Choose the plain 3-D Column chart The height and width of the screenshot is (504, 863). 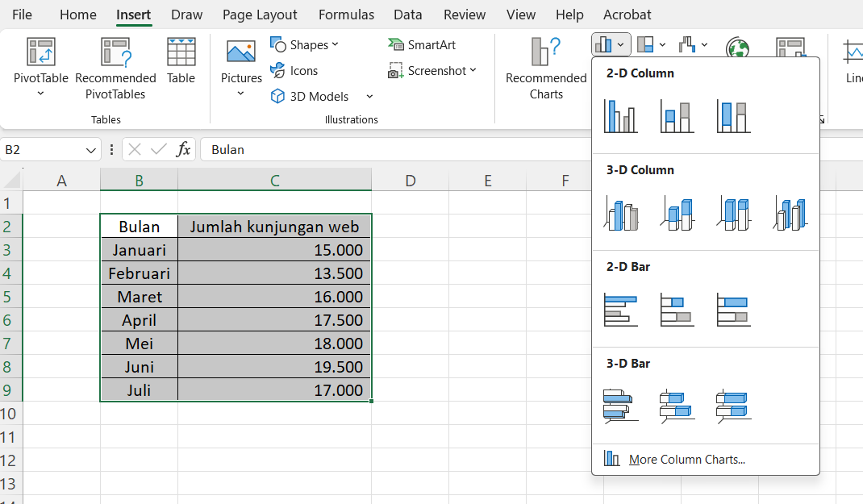[790, 214]
